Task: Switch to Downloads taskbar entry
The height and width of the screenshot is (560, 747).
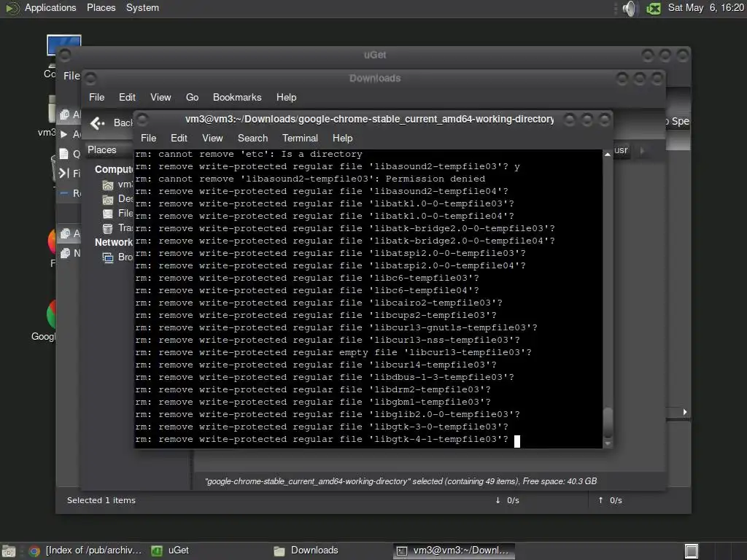Action: [306, 551]
